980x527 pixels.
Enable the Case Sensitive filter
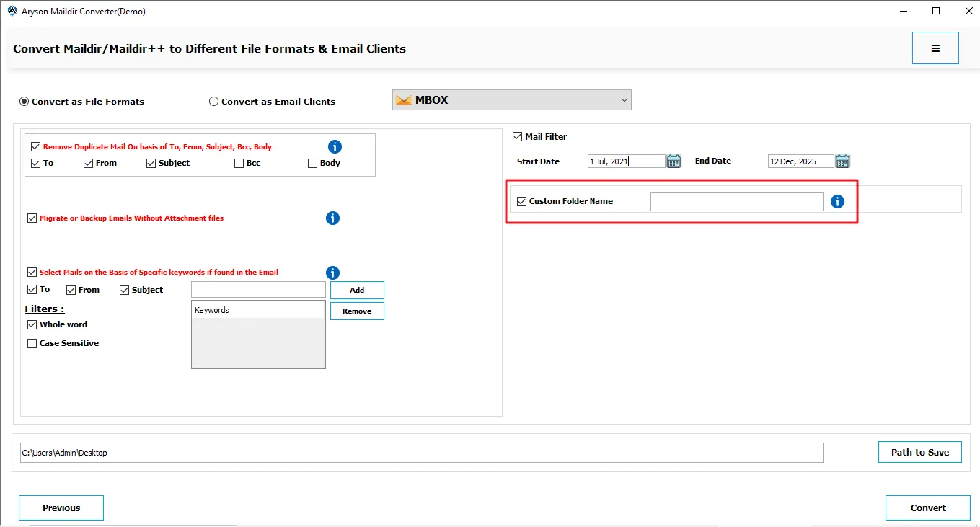32,344
